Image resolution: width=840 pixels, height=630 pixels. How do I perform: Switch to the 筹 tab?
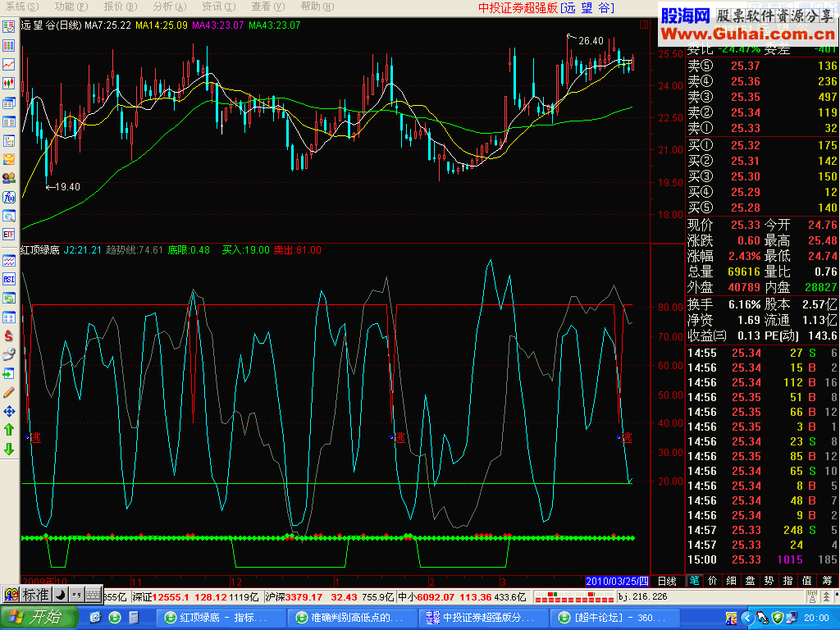pos(827,581)
